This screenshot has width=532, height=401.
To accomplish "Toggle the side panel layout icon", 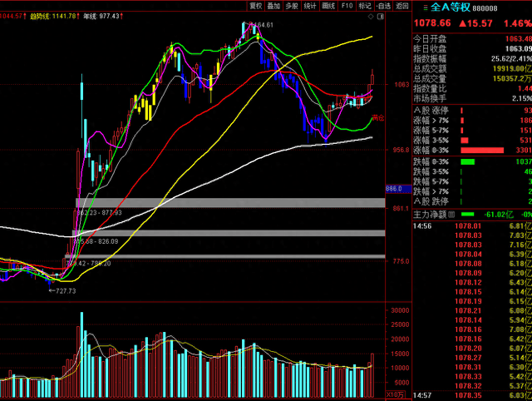I will point(381,17).
